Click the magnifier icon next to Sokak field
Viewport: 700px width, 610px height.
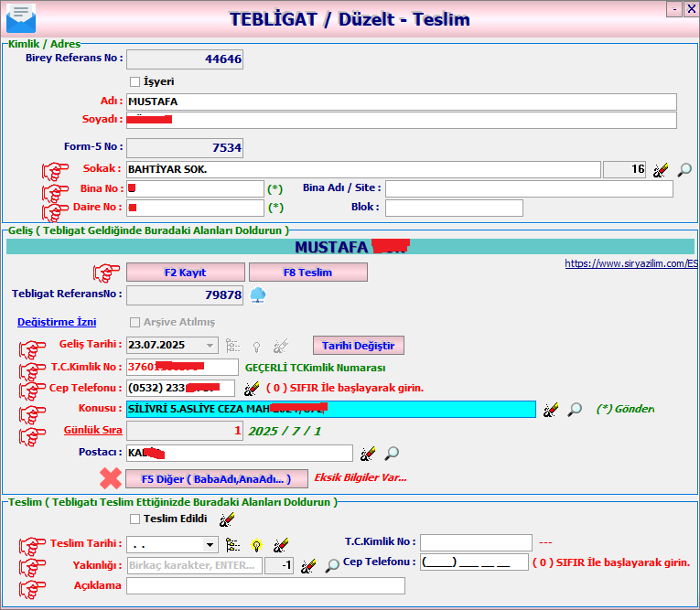(x=684, y=170)
